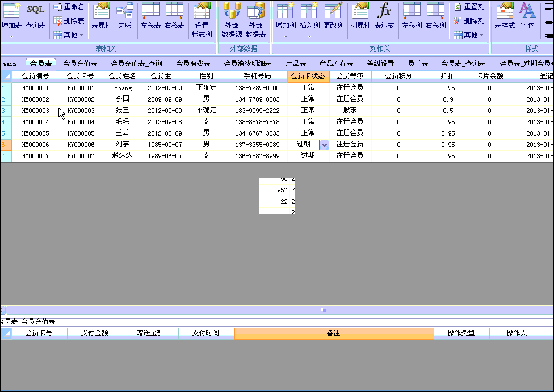Click the 表样式 table style icon
This screenshot has width=554, height=392.
click(505, 16)
